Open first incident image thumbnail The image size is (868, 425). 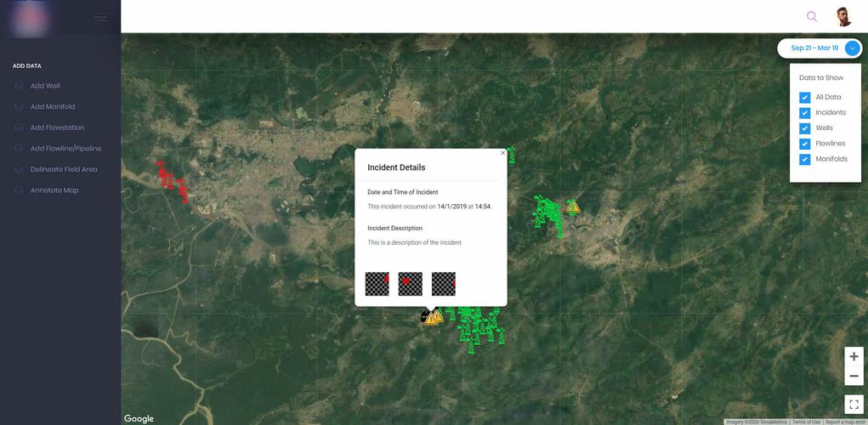coord(377,284)
